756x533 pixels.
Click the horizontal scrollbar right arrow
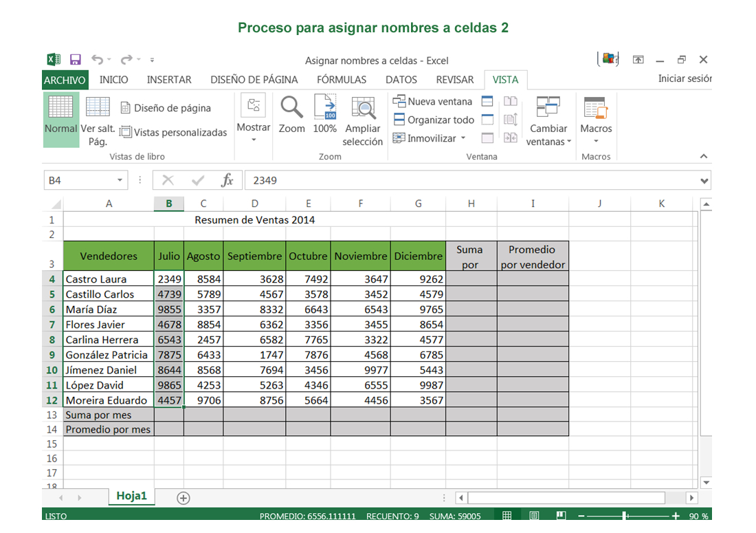coord(692,498)
